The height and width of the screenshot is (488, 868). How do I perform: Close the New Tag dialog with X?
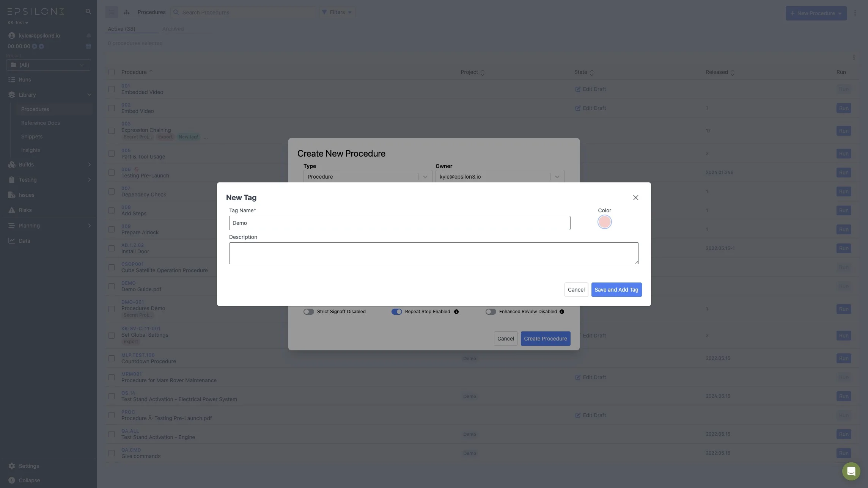(636, 198)
